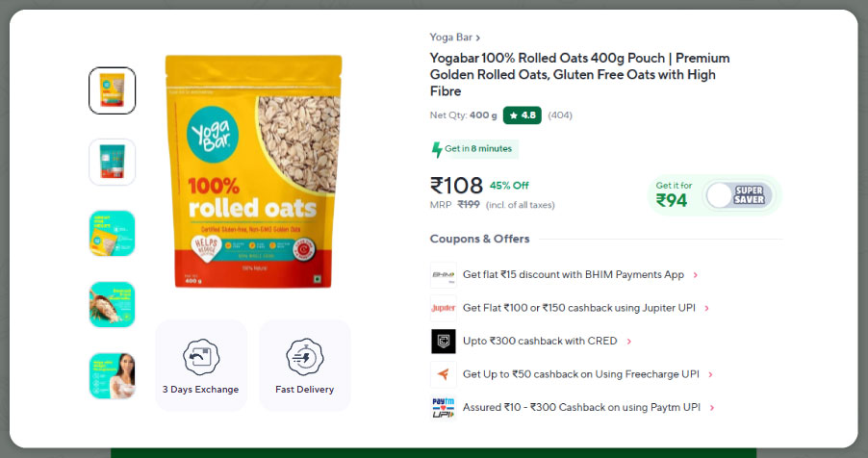
Task: Click the 3 Days Exchange icon
Action: pyautogui.click(x=200, y=356)
